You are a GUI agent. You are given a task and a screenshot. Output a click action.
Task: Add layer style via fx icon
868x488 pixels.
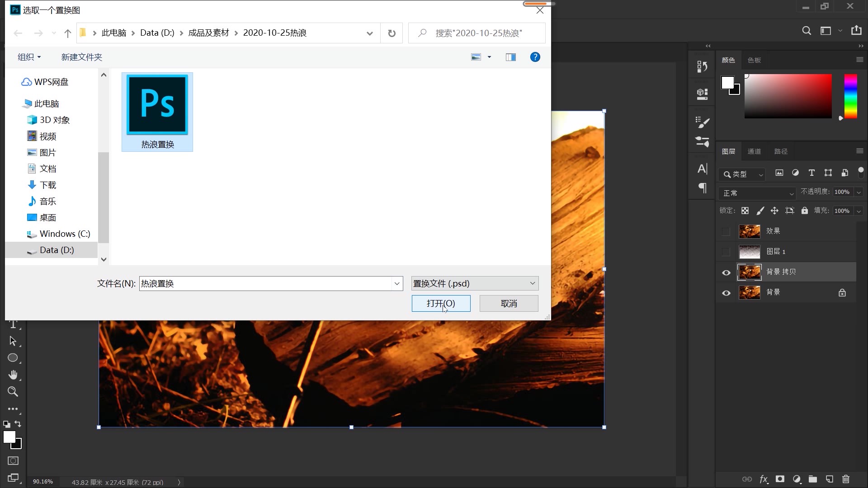point(764,479)
